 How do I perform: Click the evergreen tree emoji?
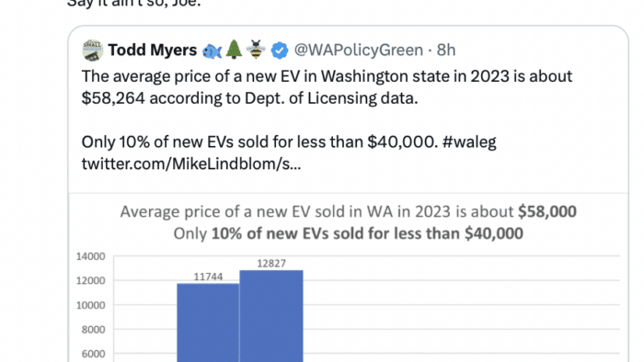pyautogui.click(x=234, y=50)
